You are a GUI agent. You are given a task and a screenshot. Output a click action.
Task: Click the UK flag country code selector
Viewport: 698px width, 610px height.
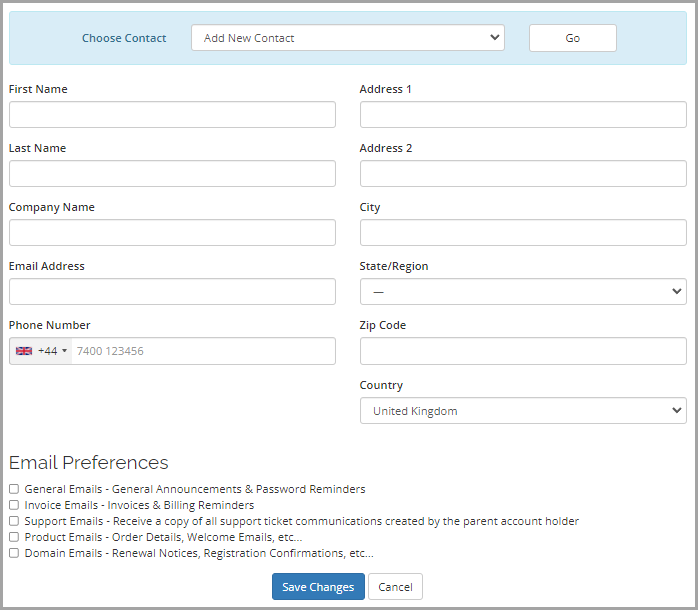pyautogui.click(x=41, y=351)
